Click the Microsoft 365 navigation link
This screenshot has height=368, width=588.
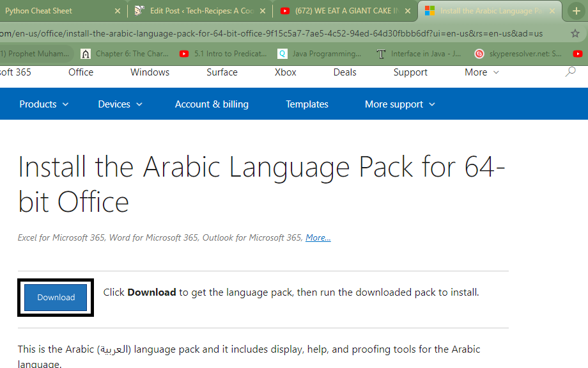15,72
